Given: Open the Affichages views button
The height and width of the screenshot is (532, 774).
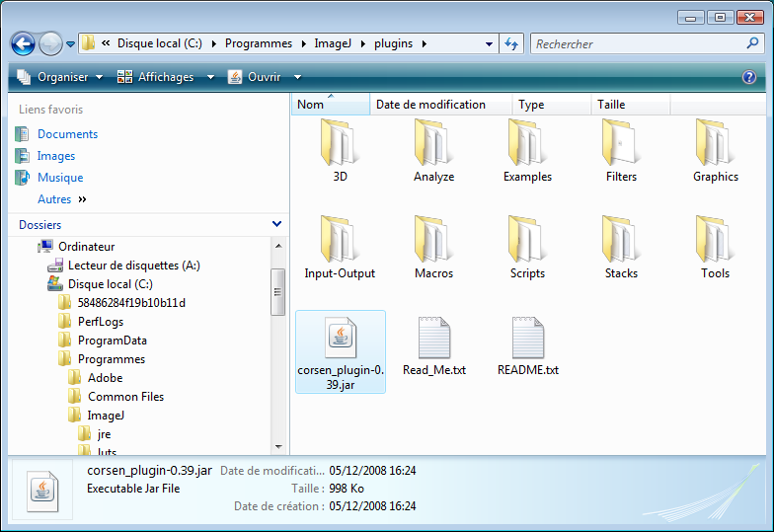Looking at the screenshot, I should [x=155, y=77].
